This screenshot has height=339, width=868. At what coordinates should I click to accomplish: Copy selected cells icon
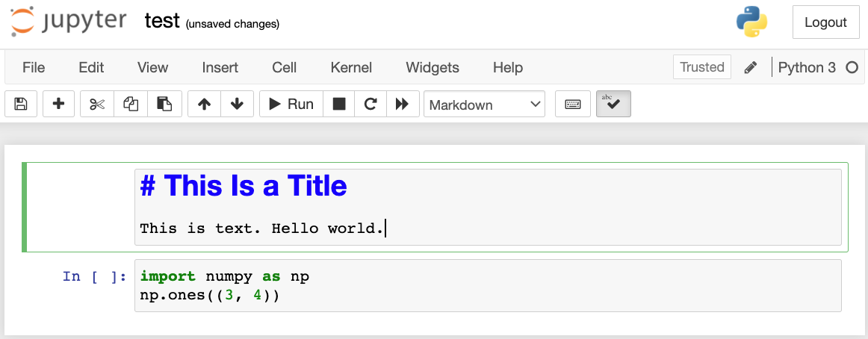tap(131, 105)
